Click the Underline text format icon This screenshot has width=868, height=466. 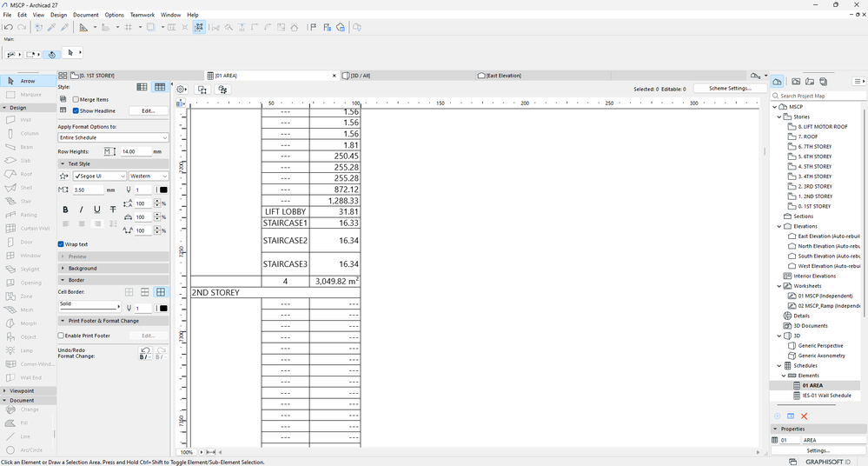tap(96, 210)
